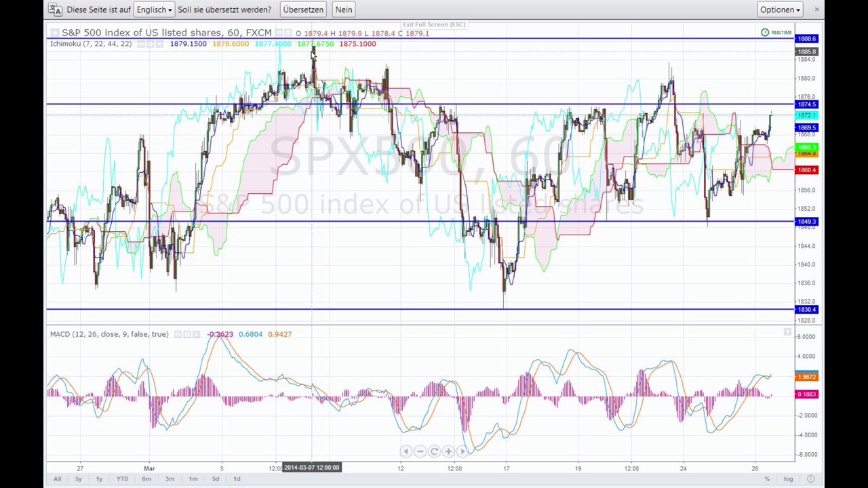Open the Englisch language dropdown

(154, 9)
